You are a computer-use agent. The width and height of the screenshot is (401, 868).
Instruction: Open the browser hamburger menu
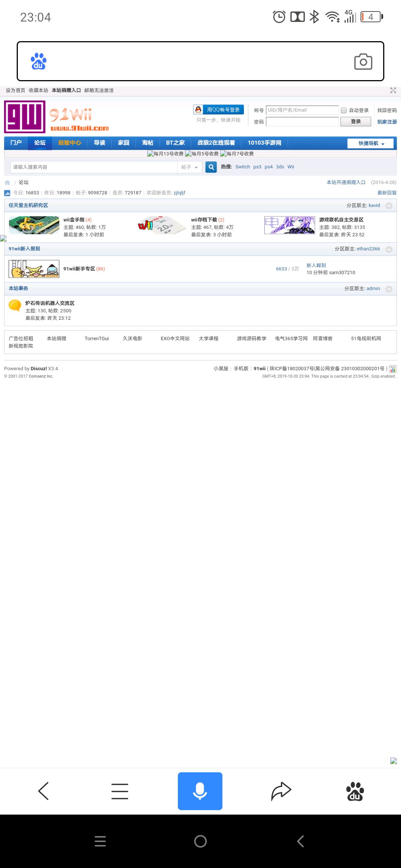tap(120, 791)
